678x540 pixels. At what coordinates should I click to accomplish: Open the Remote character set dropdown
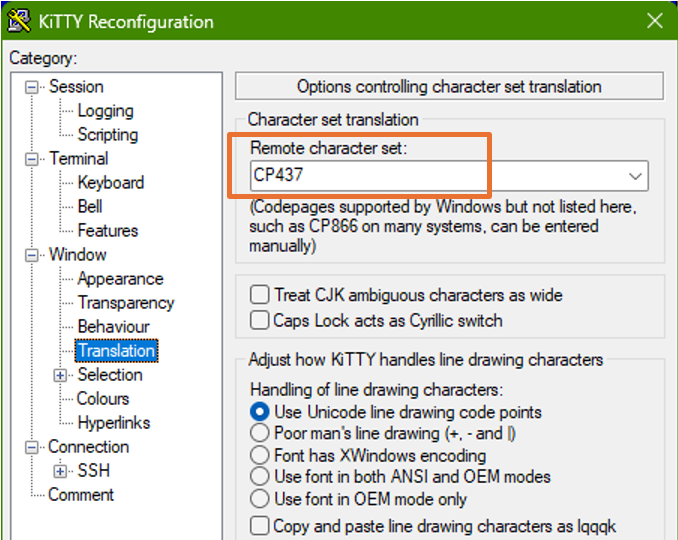pyautogui.click(x=634, y=176)
